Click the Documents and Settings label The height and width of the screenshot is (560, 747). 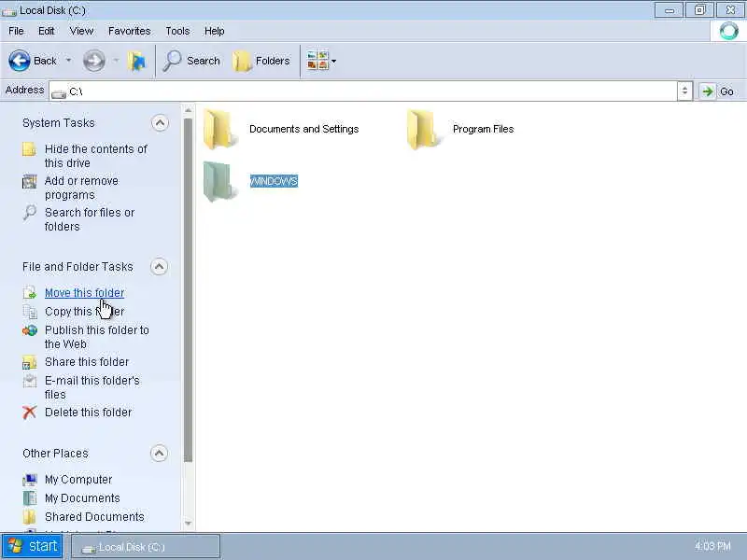pos(304,129)
